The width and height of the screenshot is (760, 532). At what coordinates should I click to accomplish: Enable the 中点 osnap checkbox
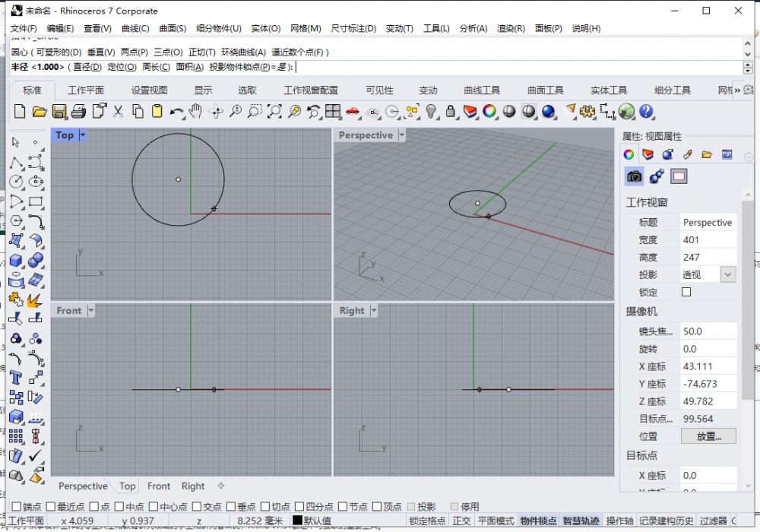click(x=119, y=506)
